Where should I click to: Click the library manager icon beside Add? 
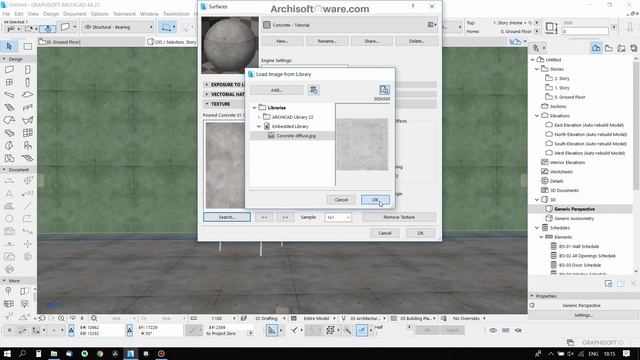pos(313,90)
